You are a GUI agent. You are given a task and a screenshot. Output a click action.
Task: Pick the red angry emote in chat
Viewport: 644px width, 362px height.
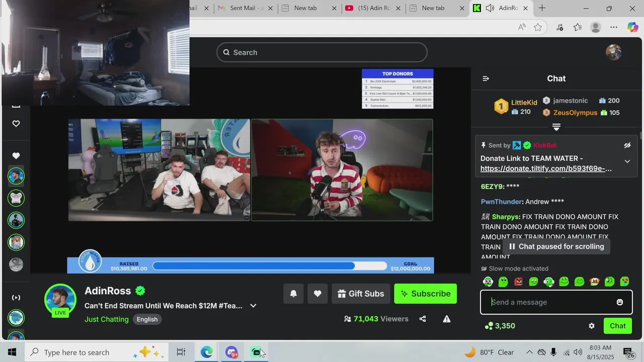pos(518,282)
